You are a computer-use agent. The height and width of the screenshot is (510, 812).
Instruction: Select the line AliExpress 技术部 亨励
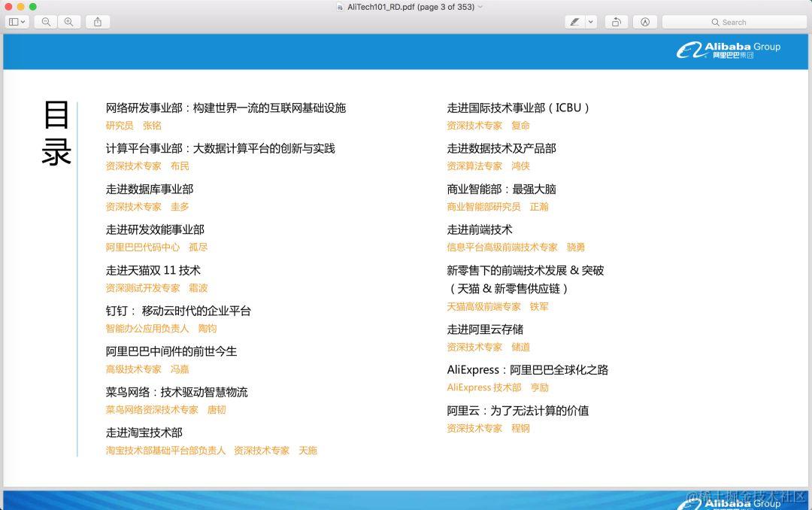(x=498, y=387)
